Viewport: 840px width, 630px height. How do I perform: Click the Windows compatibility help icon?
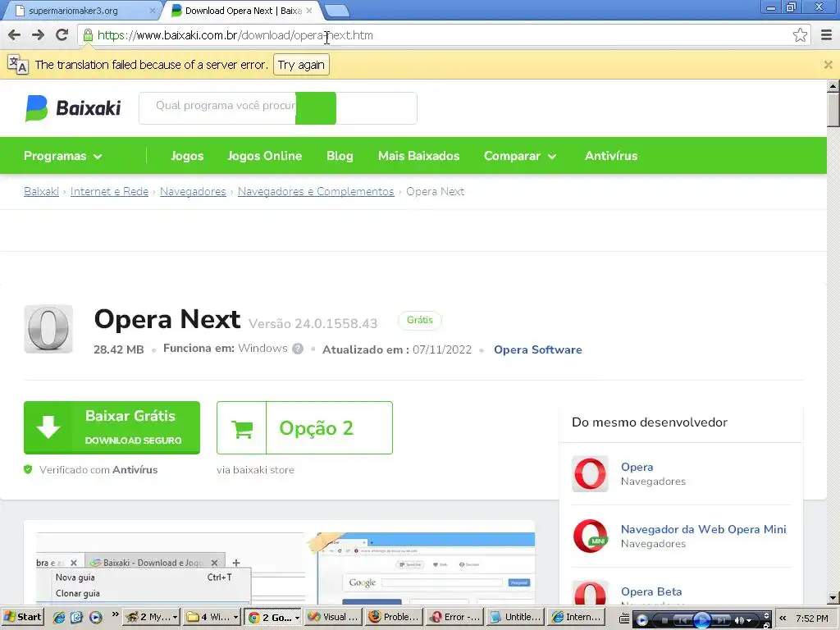coord(298,349)
